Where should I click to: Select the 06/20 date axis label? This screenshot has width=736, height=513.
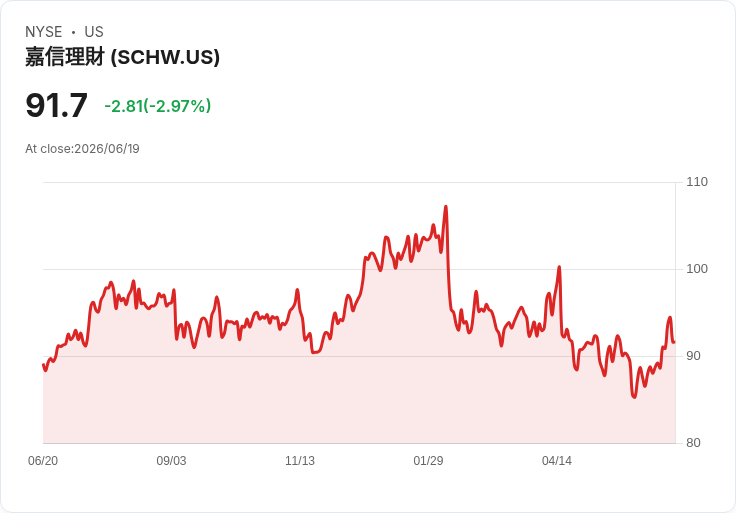pyautogui.click(x=43, y=460)
